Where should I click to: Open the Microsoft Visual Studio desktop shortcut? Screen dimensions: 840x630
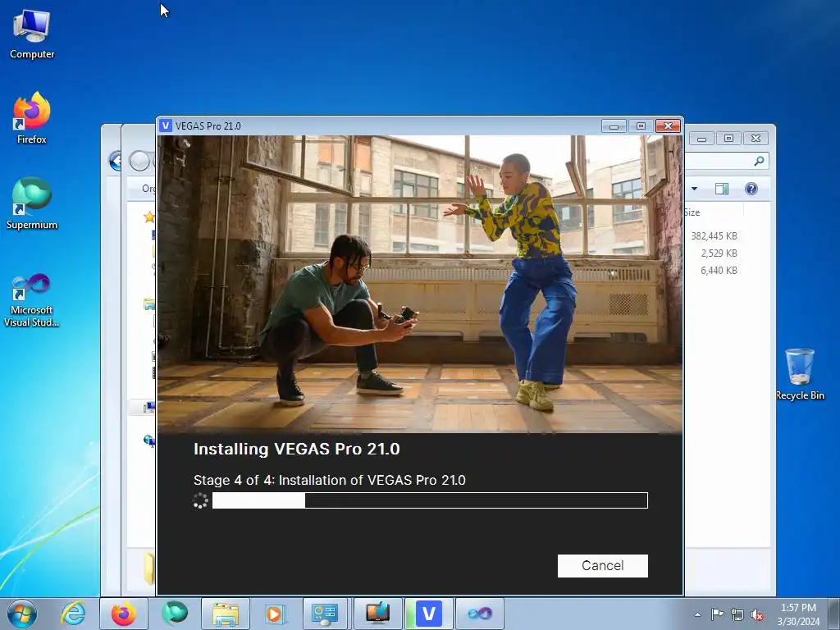tap(32, 300)
